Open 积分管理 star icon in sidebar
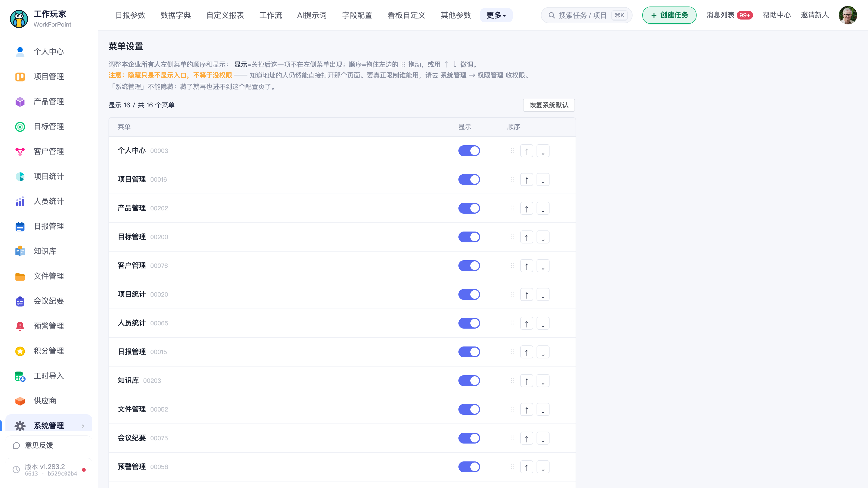Image resolution: width=868 pixels, height=488 pixels. [20, 351]
